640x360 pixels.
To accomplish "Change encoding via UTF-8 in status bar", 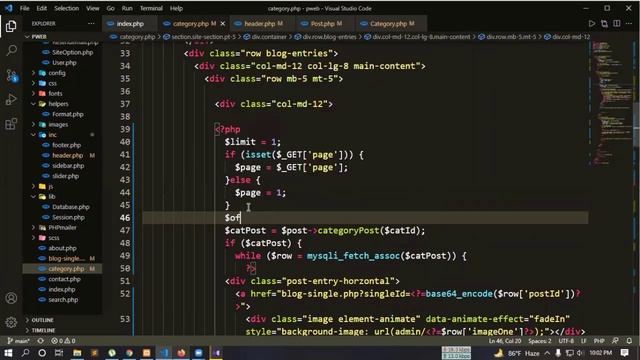I will click(566, 341).
